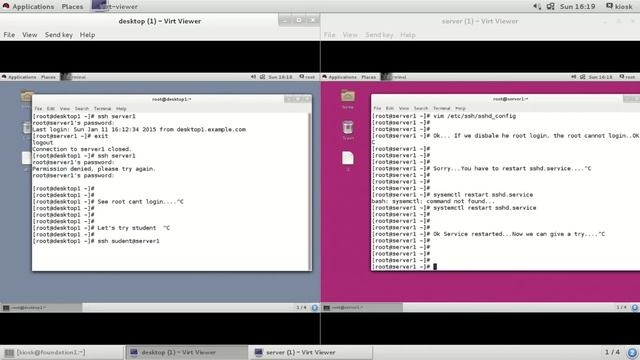This screenshot has width=640, height=360.
Task: Click the host volume icon in top bar
Action: [537, 6]
